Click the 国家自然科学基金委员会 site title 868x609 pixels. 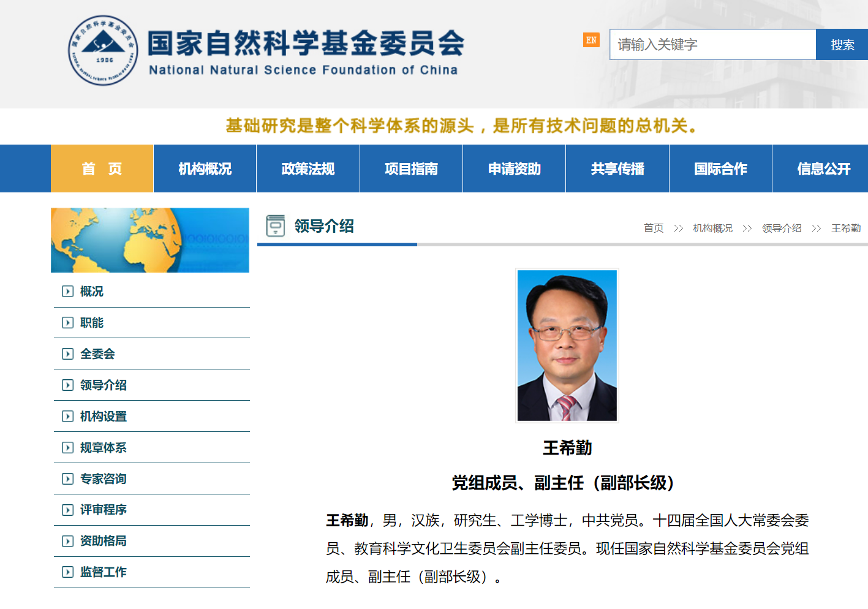(x=306, y=43)
